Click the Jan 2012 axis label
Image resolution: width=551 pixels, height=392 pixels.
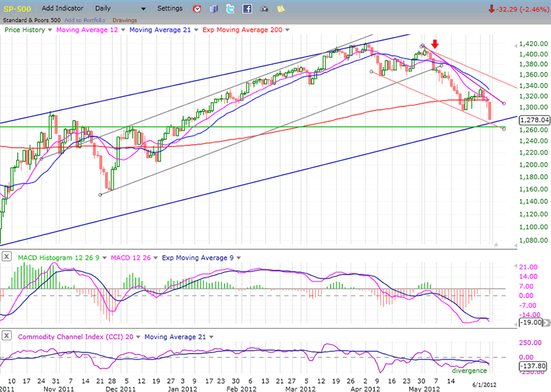tap(183, 389)
